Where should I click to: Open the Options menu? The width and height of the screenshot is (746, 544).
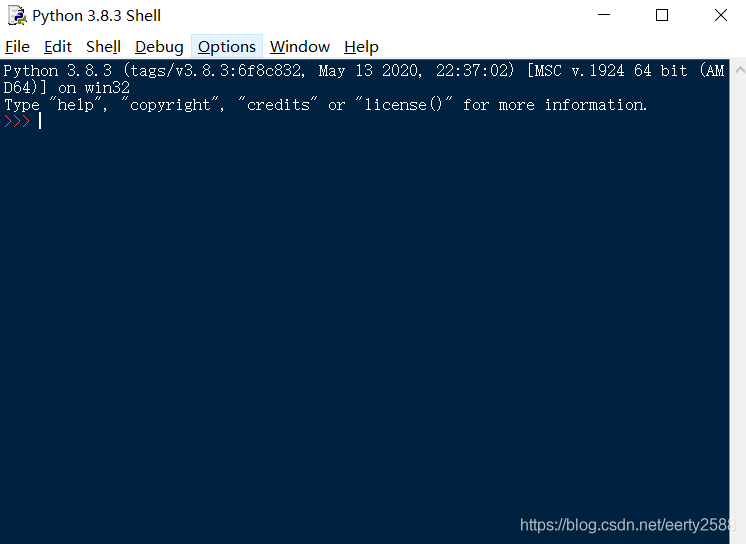tap(227, 47)
